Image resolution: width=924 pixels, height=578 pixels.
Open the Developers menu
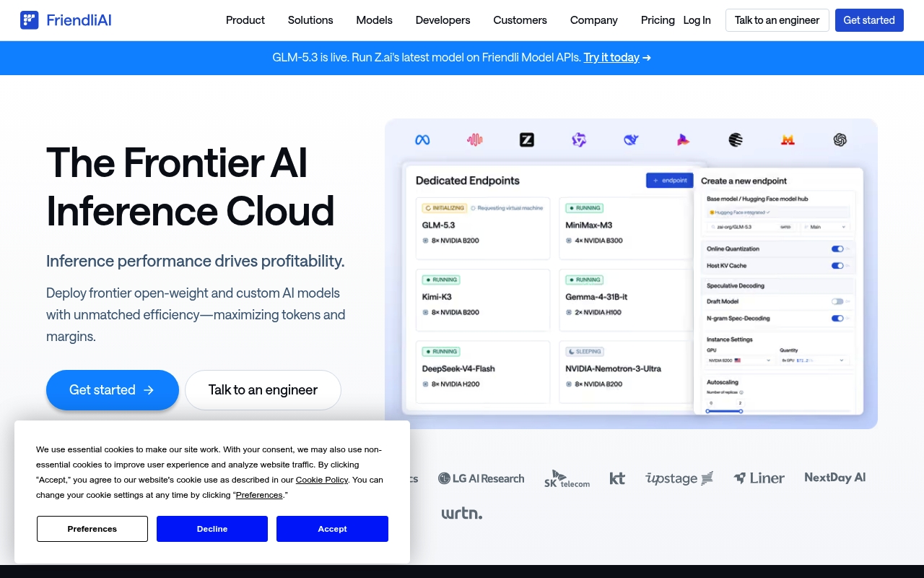click(x=443, y=20)
